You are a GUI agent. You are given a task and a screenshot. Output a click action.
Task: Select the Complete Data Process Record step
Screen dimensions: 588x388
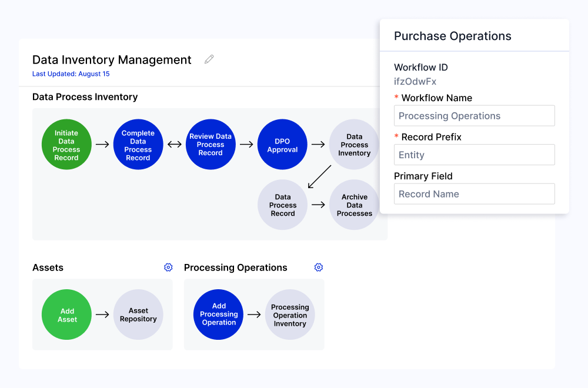(138, 144)
